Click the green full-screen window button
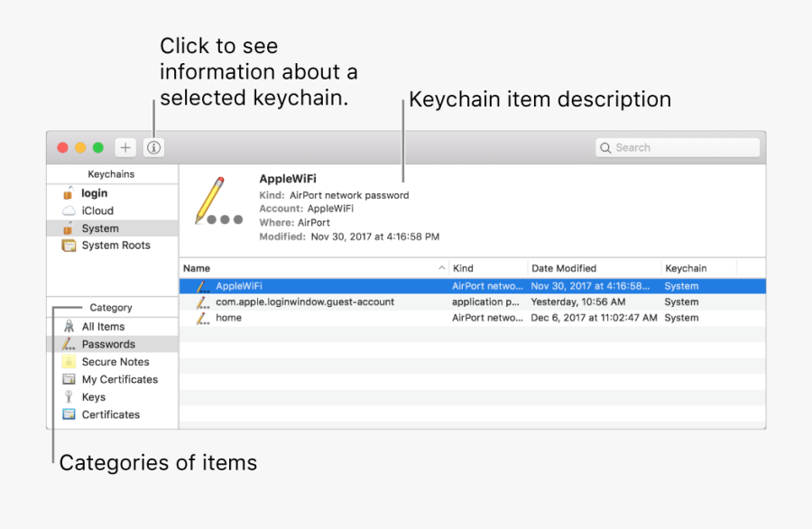 pos(97,148)
